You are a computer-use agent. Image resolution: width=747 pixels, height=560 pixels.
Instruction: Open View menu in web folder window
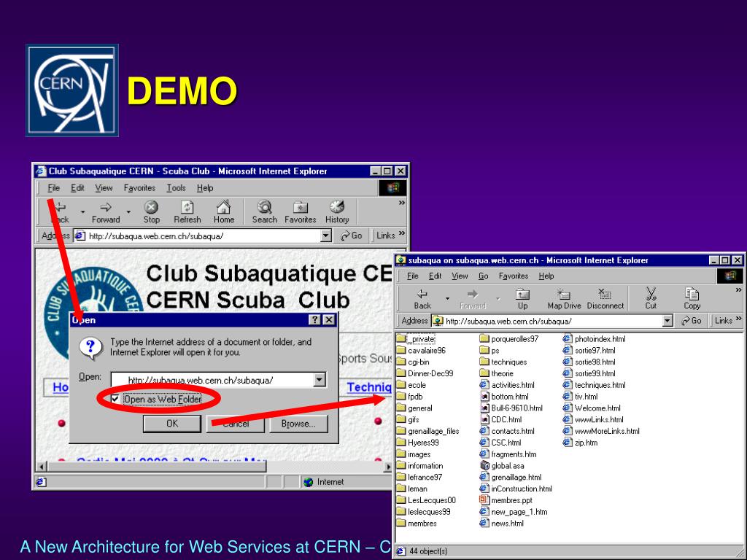tap(460, 276)
